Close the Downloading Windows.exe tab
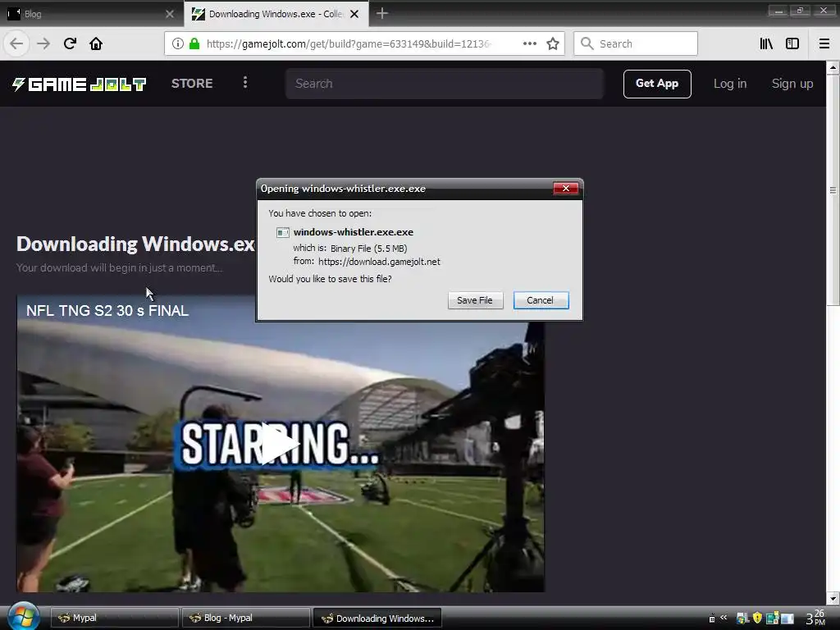The height and width of the screenshot is (630, 840). pos(354,14)
